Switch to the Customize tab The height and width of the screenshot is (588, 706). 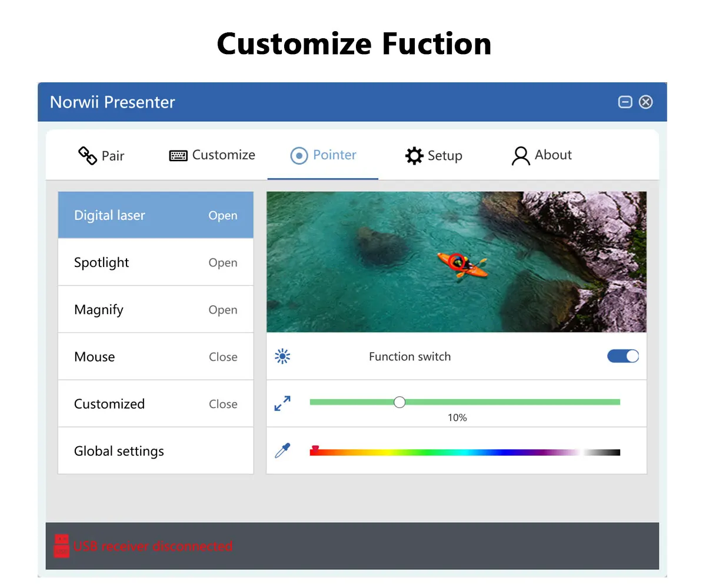point(212,155)
